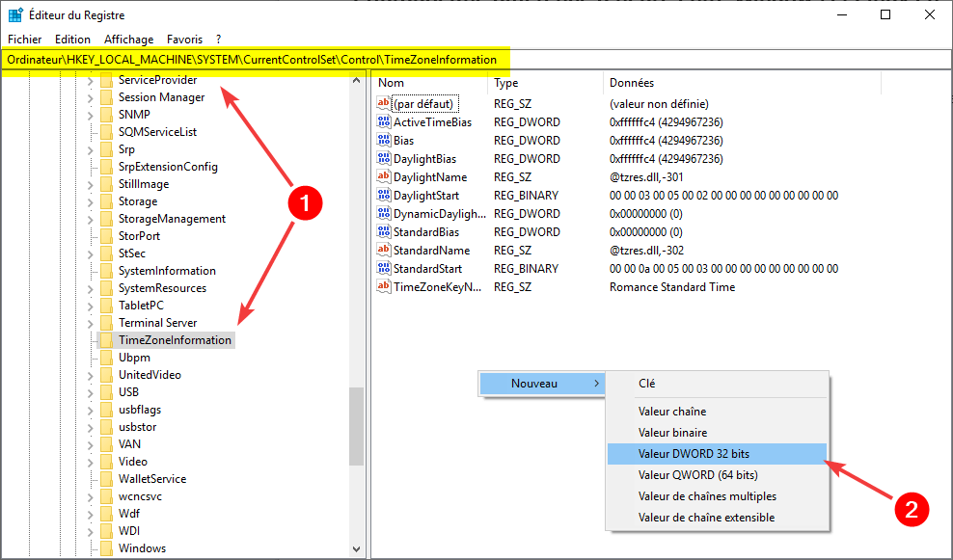Expand the Terminal Server key
953x560 pixels.
click(90, 323)
